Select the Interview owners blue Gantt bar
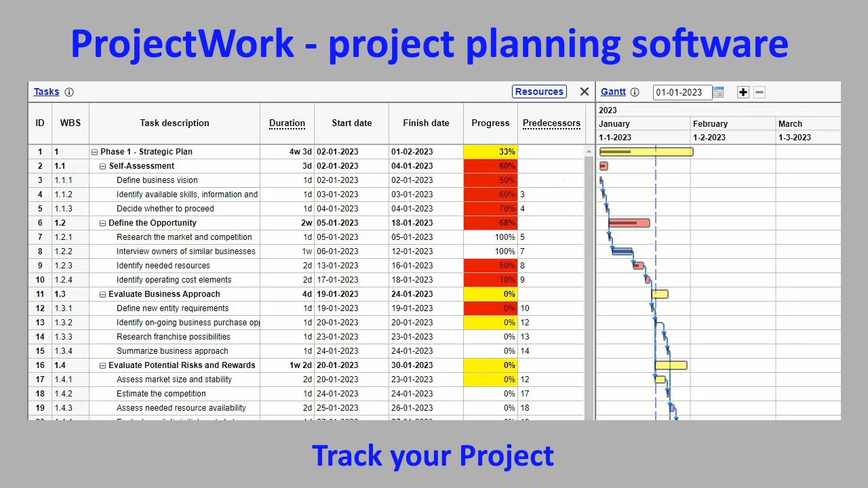Viewport: 868px width, 488px height. tap(623, 251)
